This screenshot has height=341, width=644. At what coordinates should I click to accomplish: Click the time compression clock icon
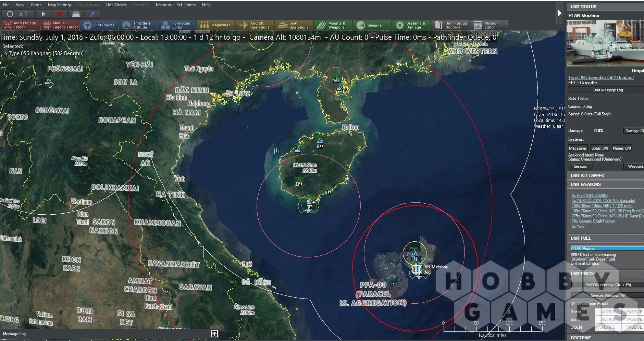[10, 14]
